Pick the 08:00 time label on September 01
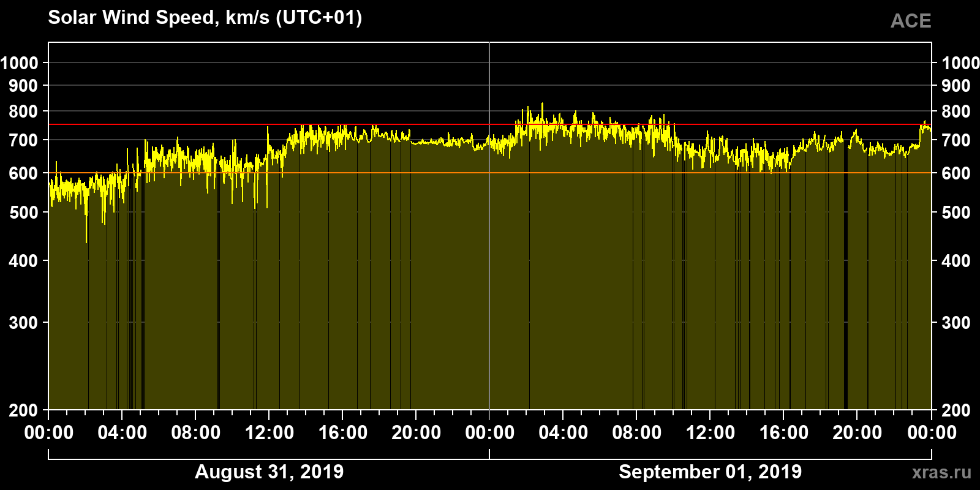This screenshot has width=980, height=490. pyautogui.click(x=637, y=433)
